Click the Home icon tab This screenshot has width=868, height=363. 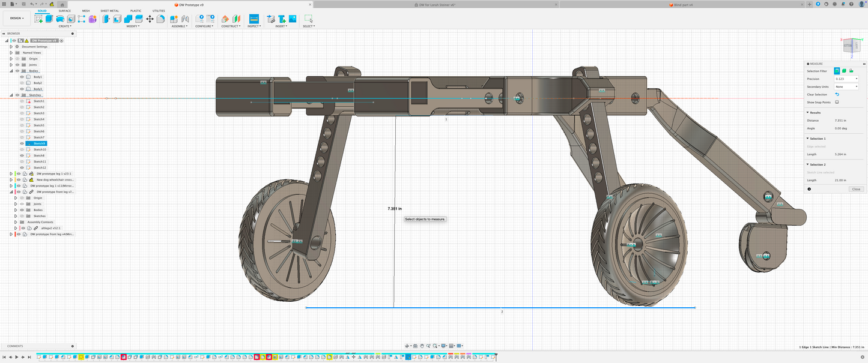pos(62,4)
